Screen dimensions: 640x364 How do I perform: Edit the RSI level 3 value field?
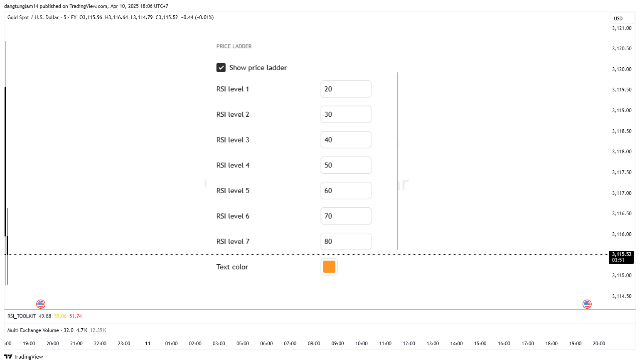click(x=346, y=140)
